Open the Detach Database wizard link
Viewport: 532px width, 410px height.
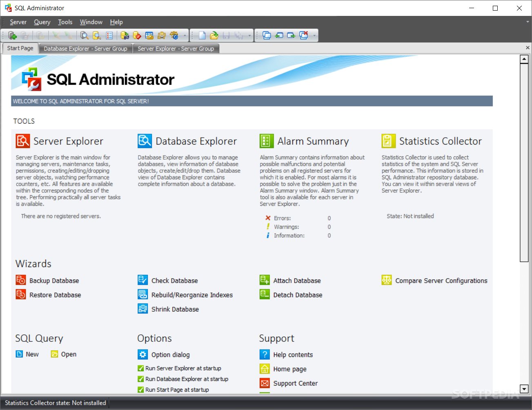pos(298,295)
